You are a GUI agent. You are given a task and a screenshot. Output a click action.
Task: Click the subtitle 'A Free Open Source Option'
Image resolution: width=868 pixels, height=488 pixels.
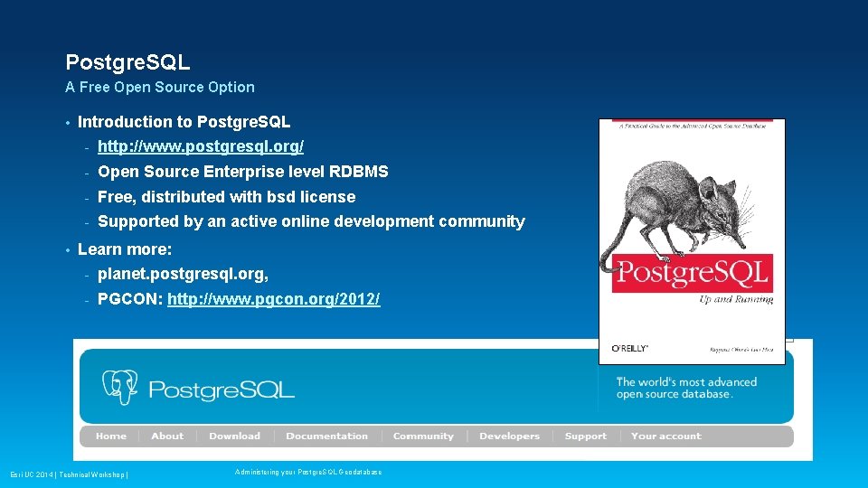click(160, 88)
